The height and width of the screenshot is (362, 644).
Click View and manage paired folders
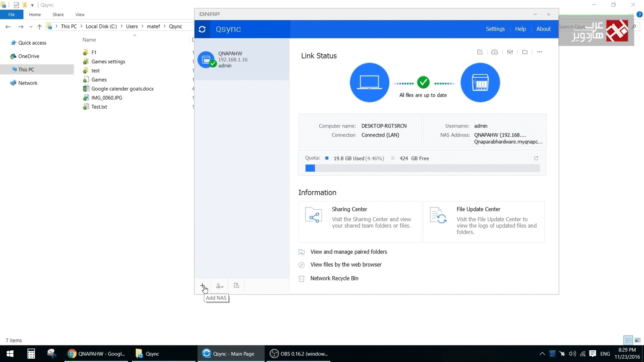tap(348, 252)
